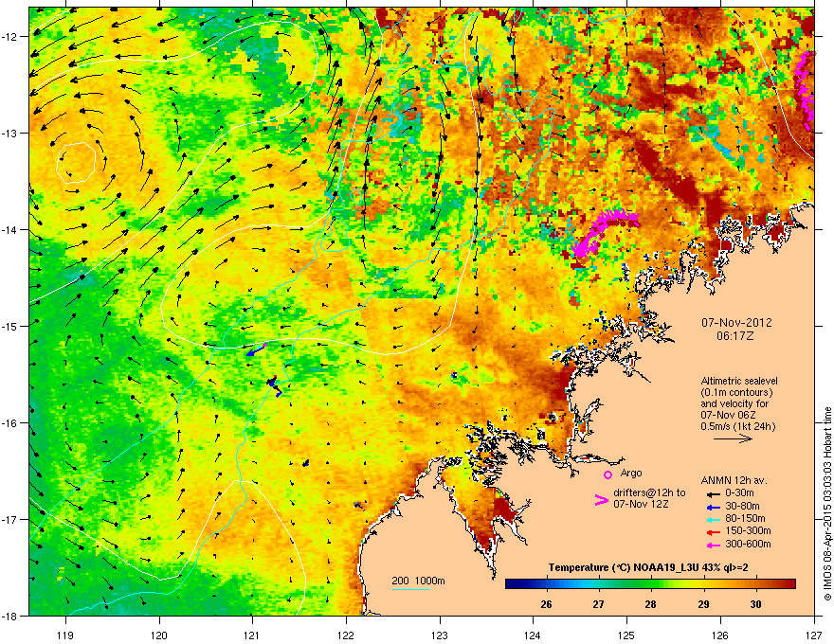Click the small white closed contour near 119E
The image size is (834, 644).
pyautogui.click(x=76, y=163)
